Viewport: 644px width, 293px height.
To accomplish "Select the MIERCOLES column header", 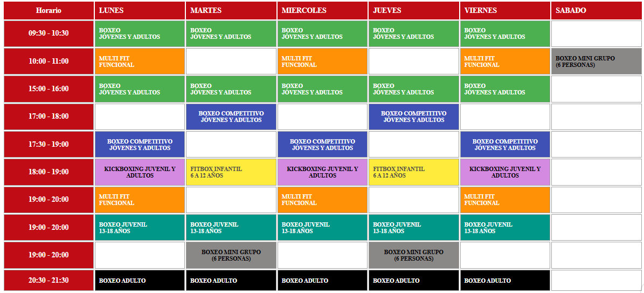I will coord(322,11).
